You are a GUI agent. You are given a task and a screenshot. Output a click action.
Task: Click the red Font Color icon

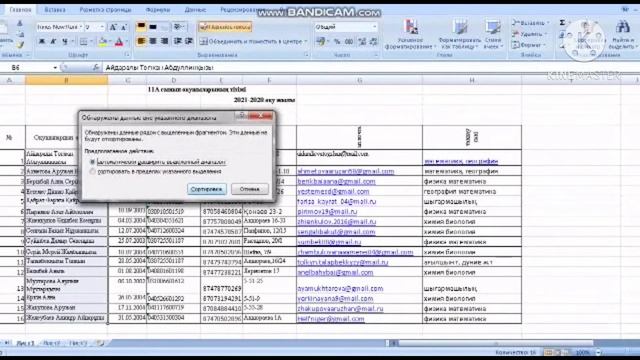pyautogui.click(x=119, y=42)
